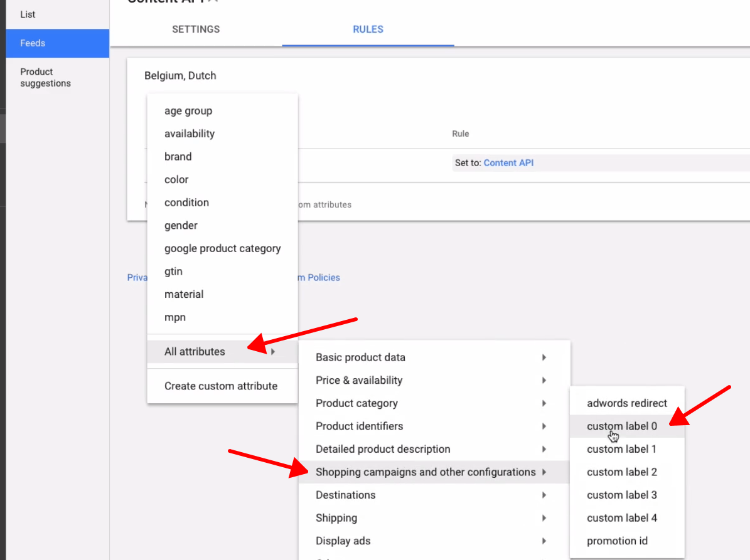750x560 pixels.
Task: Pick google product category attribute
Action: tap(222, 248)
